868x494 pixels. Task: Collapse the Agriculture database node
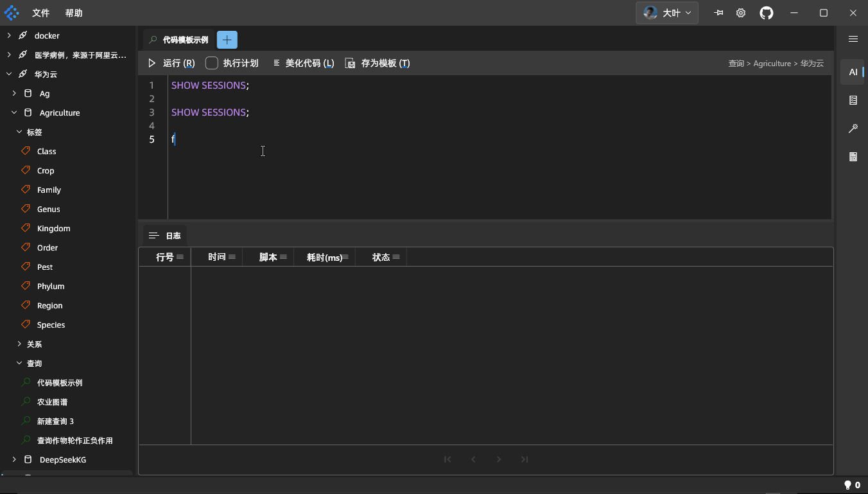pyautogui.click(x=14, y=112)
